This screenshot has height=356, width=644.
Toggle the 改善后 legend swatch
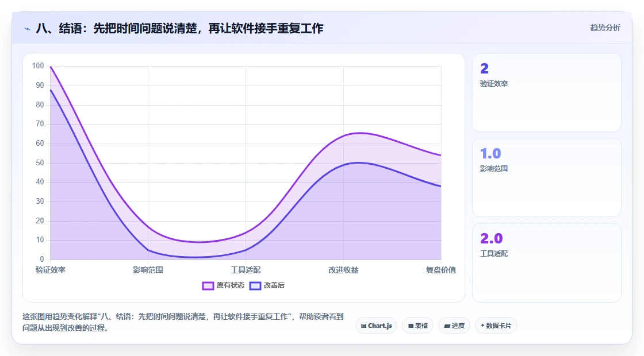point(255,285)
